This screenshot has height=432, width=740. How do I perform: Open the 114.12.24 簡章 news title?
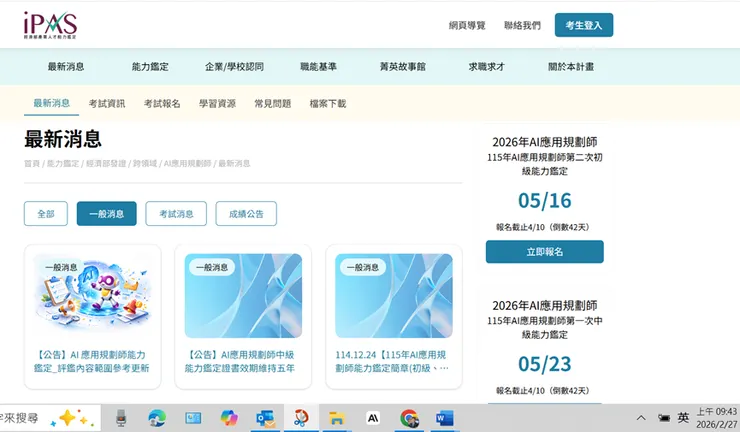[392, 361]
